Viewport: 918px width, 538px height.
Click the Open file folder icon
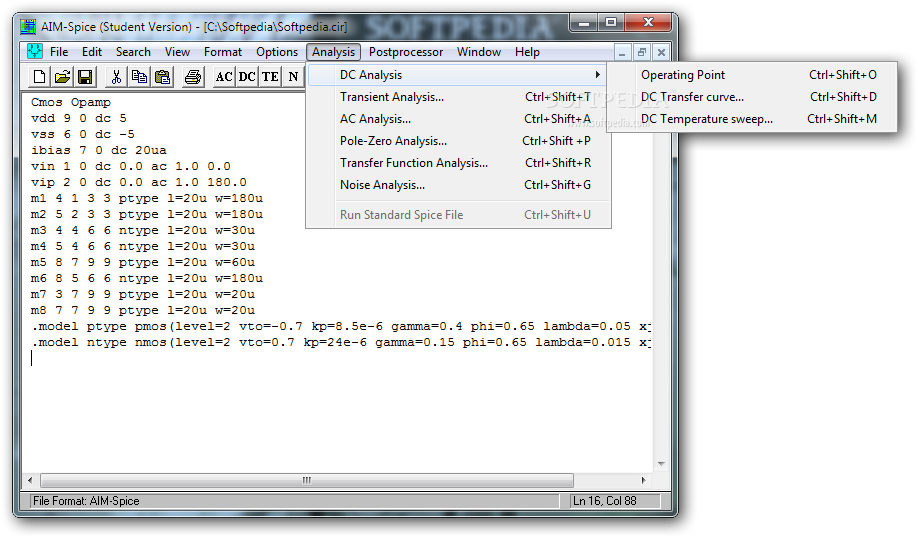tap(62, 77)
